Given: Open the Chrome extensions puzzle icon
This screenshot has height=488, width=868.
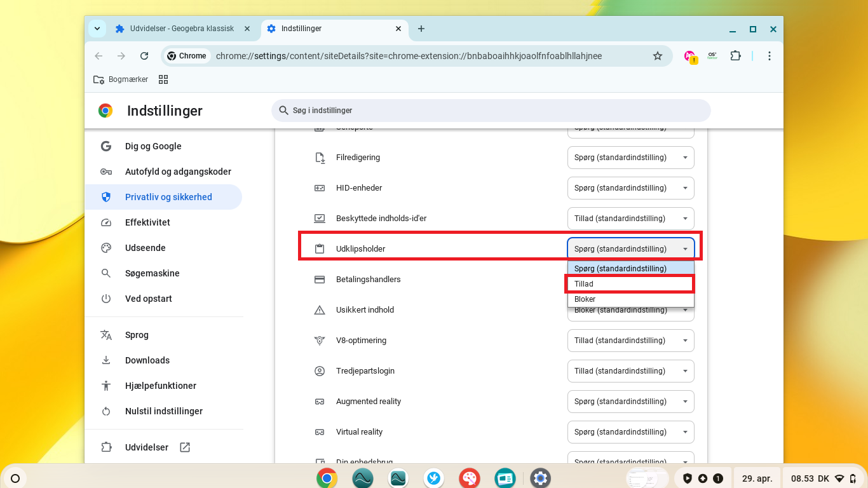Looking at the screenshot, I should tap(735, 56).
